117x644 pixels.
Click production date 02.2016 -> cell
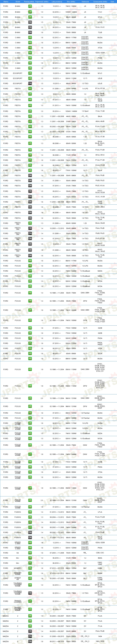click(x=56, y=12)
